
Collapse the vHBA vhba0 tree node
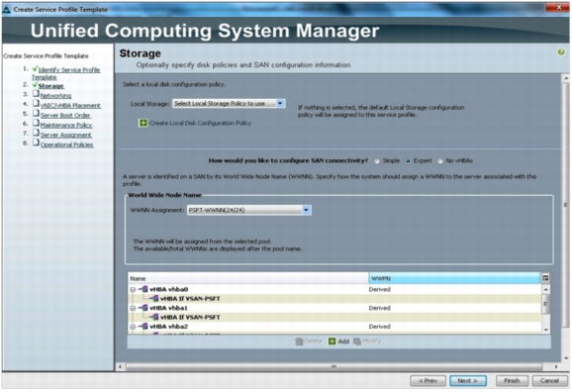coord(133,289)
